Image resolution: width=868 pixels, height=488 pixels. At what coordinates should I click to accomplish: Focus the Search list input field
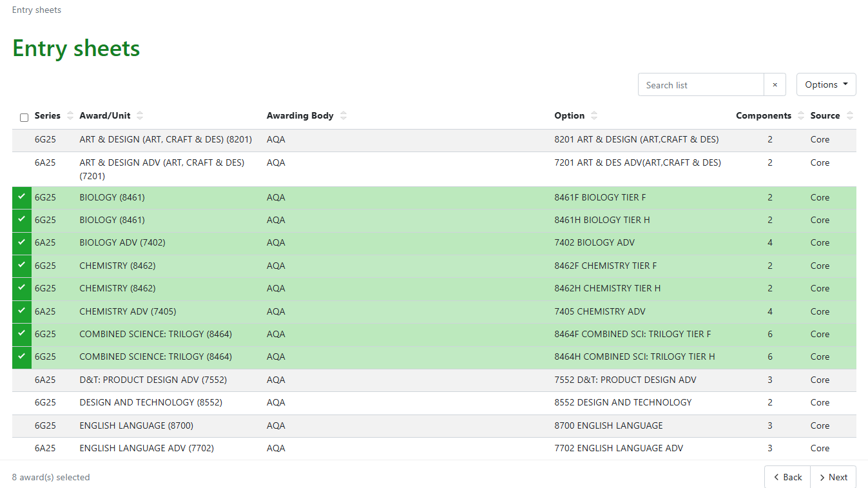pos(701,84)
